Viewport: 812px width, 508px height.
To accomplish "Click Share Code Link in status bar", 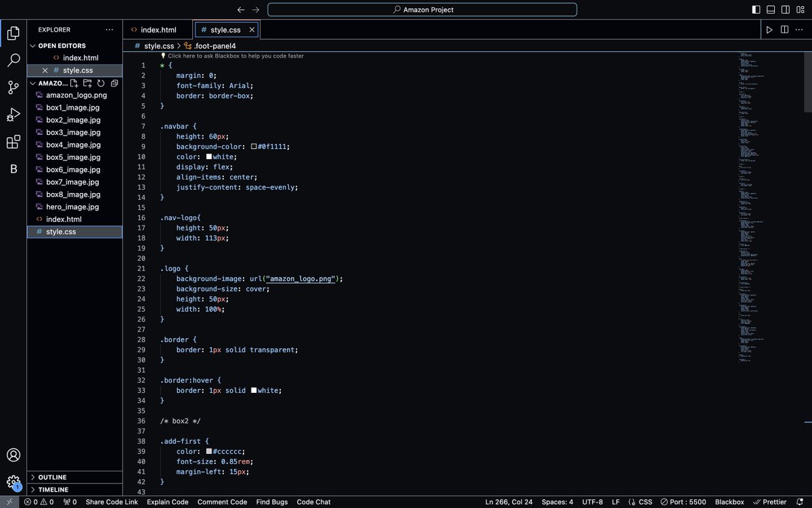I will click(112, 502).
